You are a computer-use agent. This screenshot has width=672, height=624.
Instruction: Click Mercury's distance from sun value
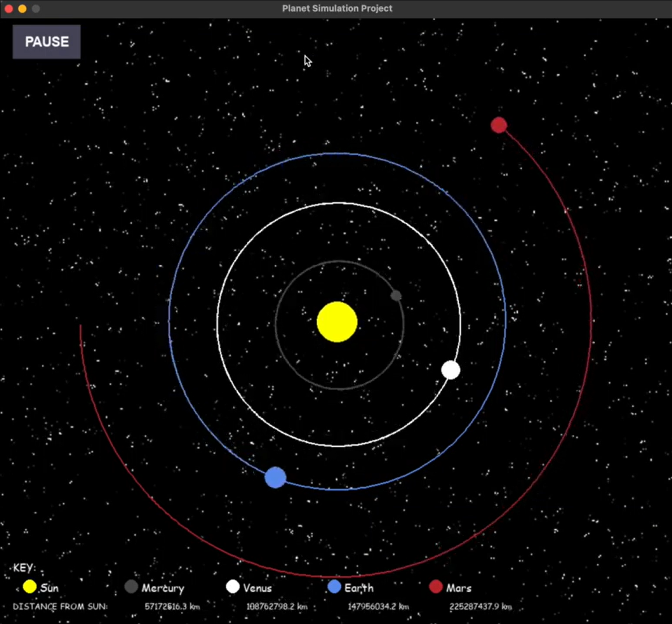[172, 607]
